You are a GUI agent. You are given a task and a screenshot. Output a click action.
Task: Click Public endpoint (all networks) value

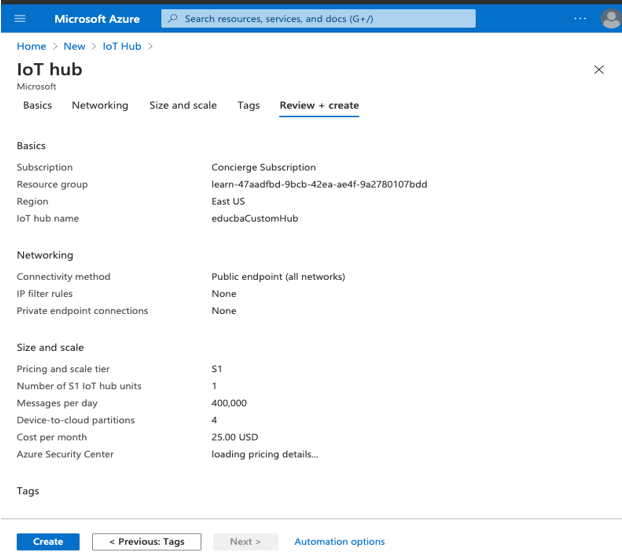pyautogui.click(x=278, y=277)
